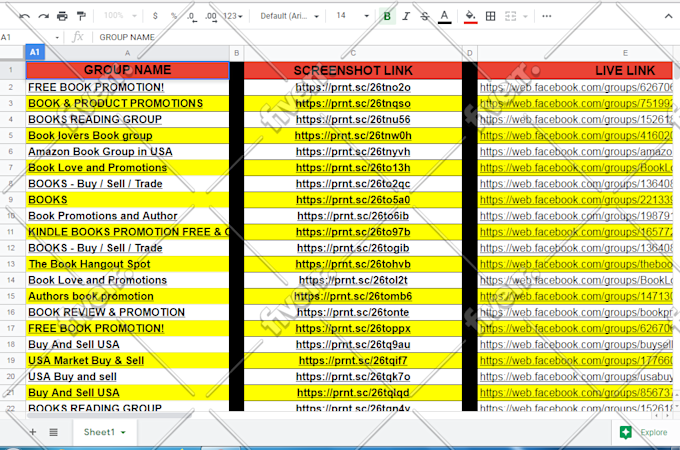Select cell Authors book promotion
The image size is (680, 450).
(x=128, y=296)
